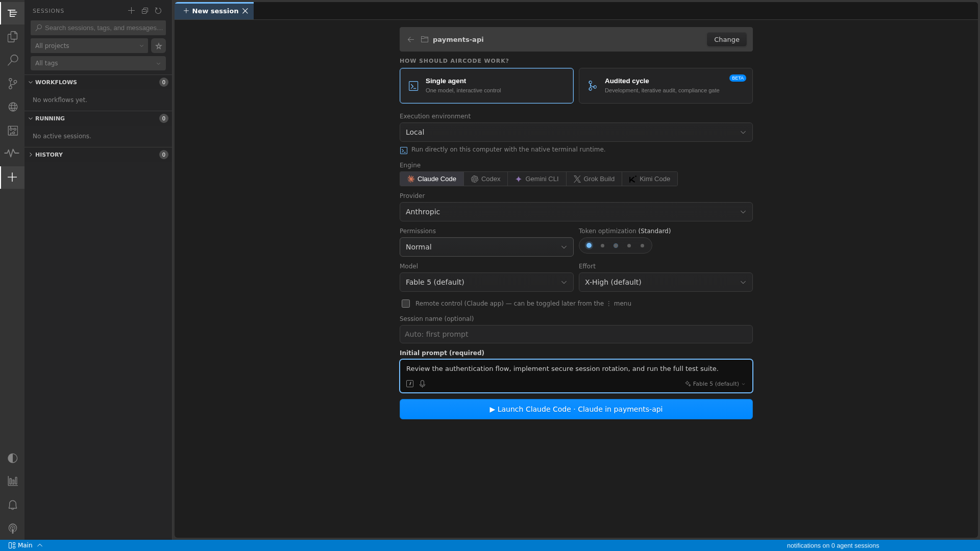The image size is (980, 551).
Task: Click into the Initial prompt text area
Action: coord(576,369)
